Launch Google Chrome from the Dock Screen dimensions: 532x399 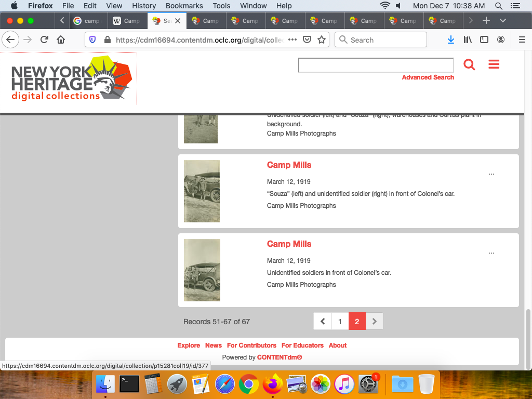(249, 384)
